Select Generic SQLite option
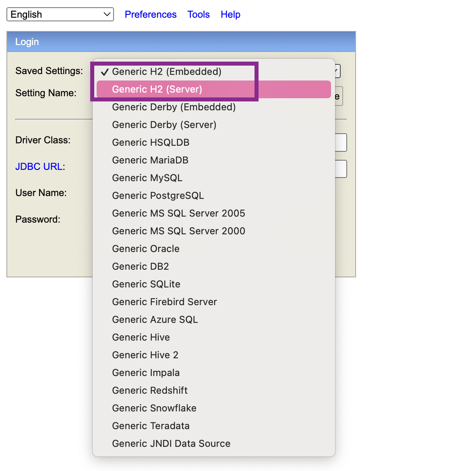Viewport: 476px width, 471px height. tap(214, 284)
